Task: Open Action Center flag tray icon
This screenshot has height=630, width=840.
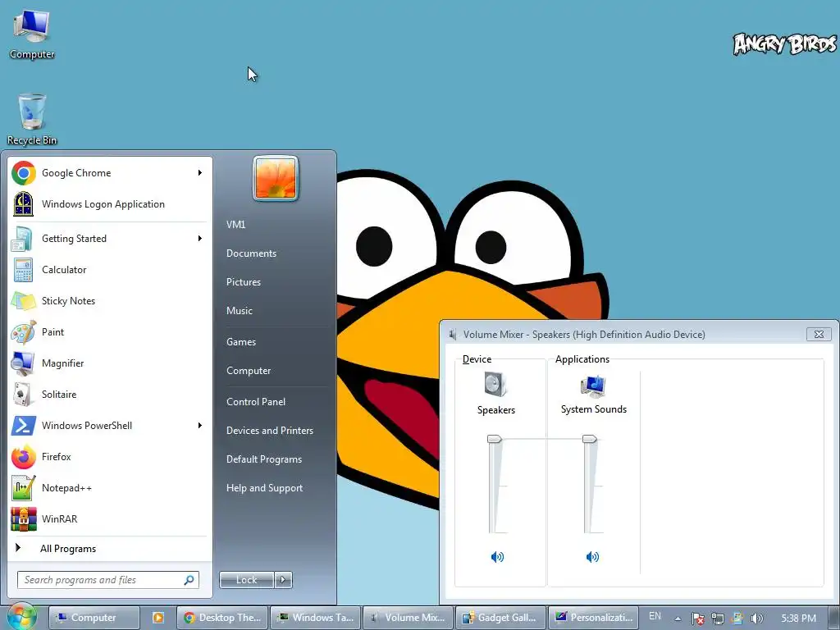Action: coord(697,619)
